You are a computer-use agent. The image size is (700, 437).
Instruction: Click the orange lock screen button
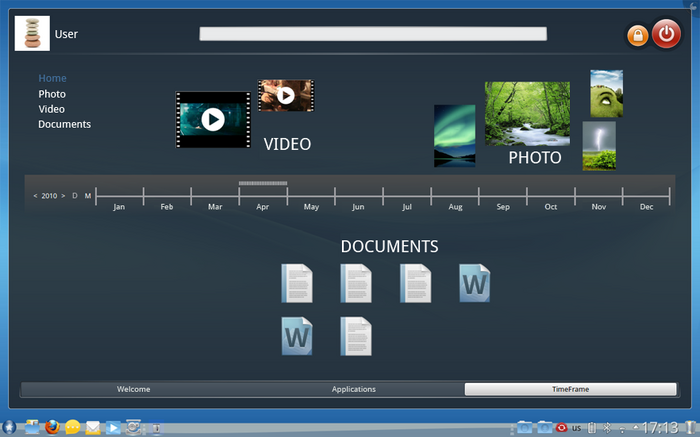(x=638, y=35)
